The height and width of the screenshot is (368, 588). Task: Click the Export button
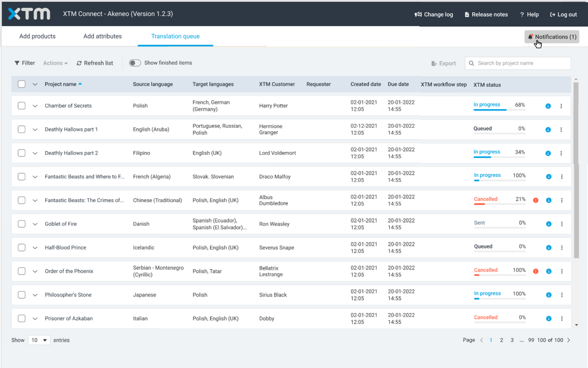[x=443, y=63]
